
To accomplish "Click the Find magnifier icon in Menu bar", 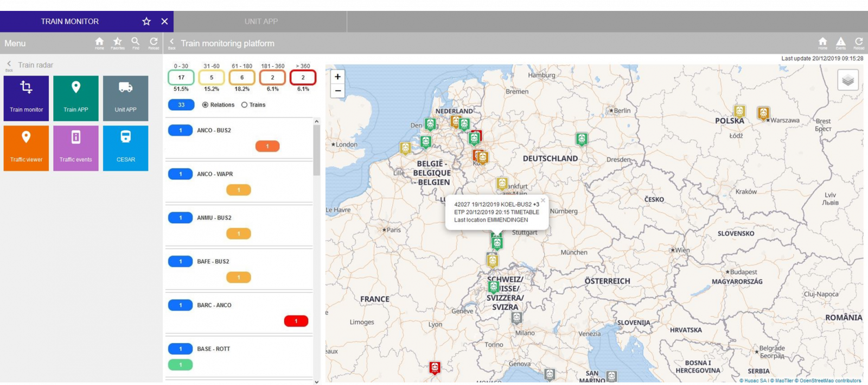I will 136,42.
